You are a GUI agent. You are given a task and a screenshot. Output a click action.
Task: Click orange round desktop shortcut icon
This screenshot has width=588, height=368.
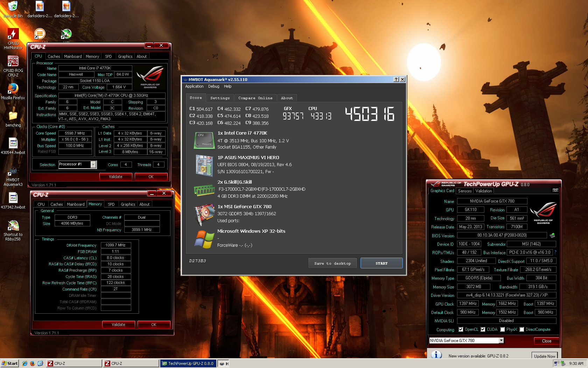click(x=40, y=34)
